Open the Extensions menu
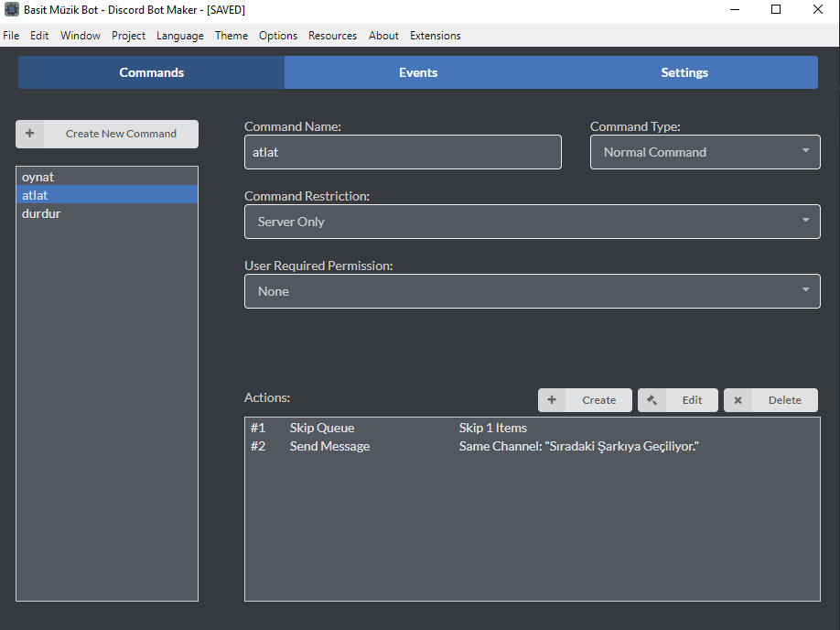The image size is (840, 630). [435, 36]
